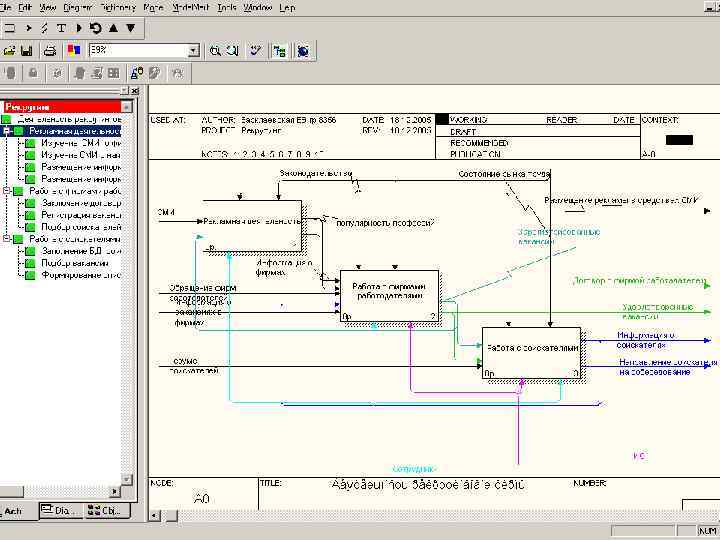Toggle the Model Explorer tree icon

(279, 50)
